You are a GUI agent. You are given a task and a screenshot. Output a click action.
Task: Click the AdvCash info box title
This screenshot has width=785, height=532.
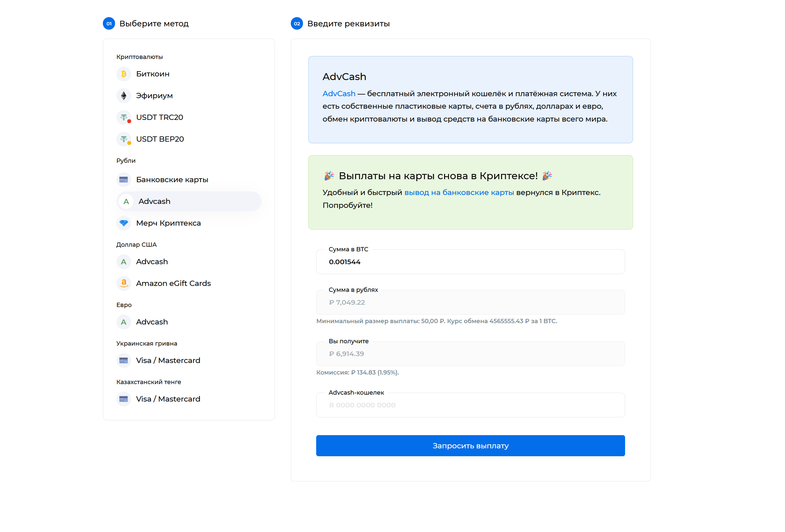tap(344, 77)
